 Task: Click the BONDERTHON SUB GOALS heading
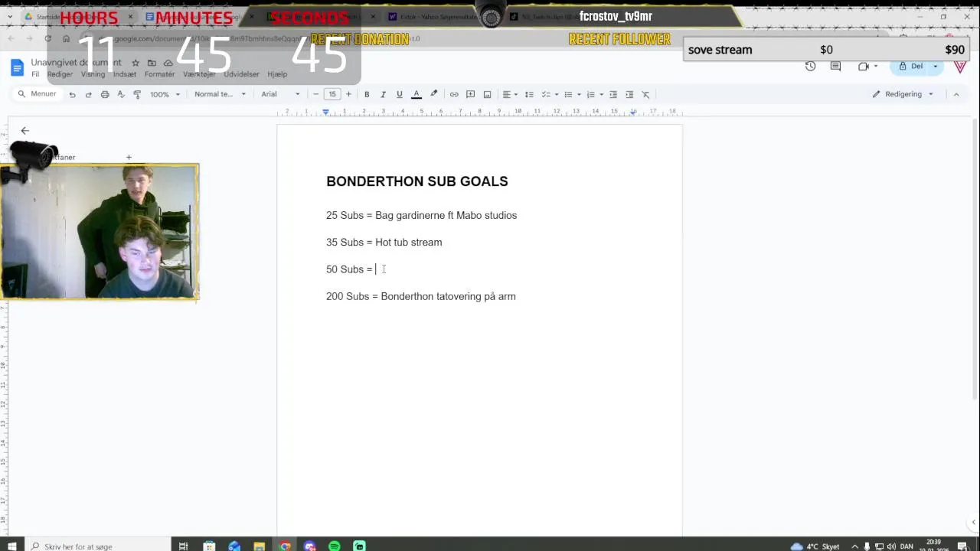click(417, 181)
